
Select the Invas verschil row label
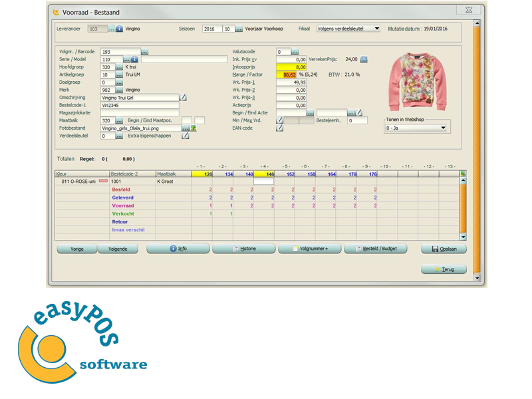coord(128,230)
